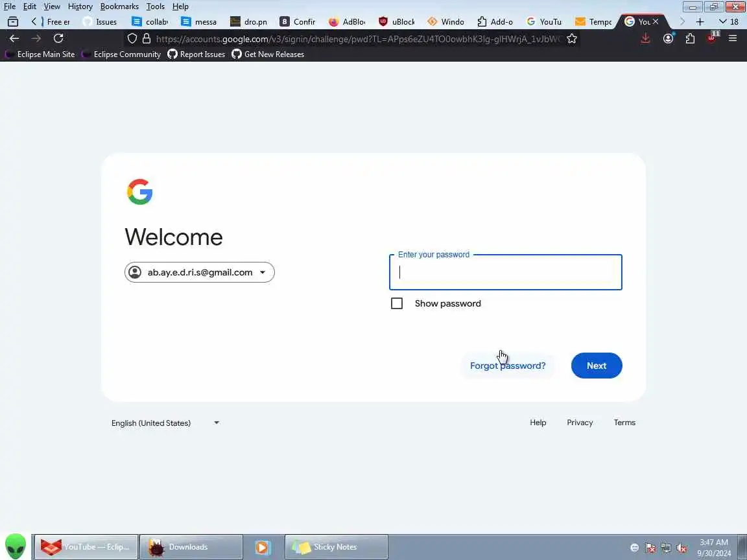Open a new tab with the plus button
This screenshot has width=747, height=560.
pos(700,22)
